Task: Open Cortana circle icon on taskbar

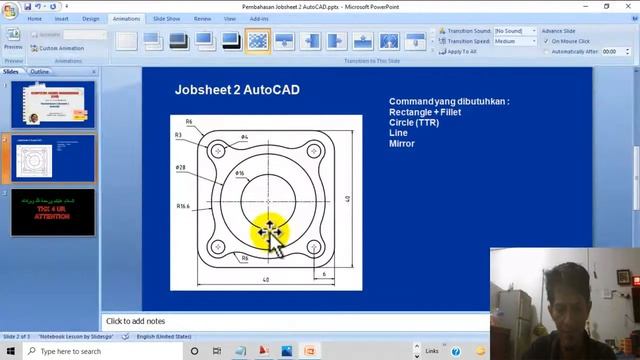Action: [x=194, y=351]
